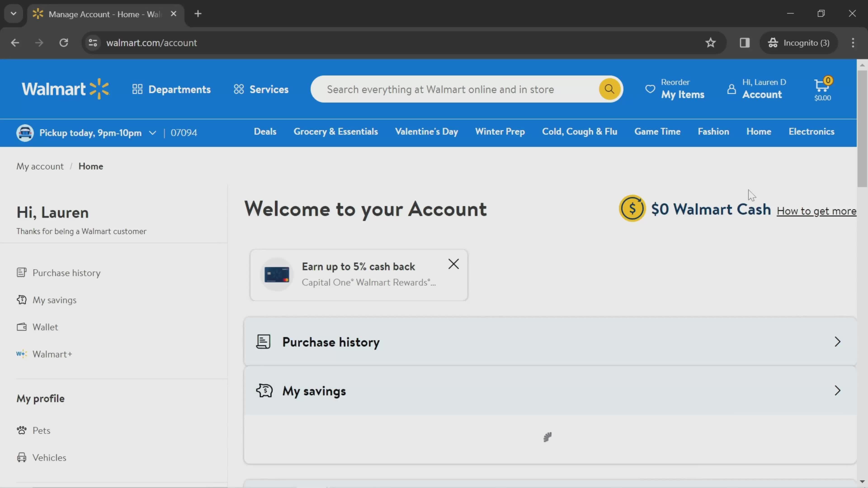Image resolution: width=868 pixels, height=488 pixels.
Task: Open Game Time category
Action: tap(657, 132)
